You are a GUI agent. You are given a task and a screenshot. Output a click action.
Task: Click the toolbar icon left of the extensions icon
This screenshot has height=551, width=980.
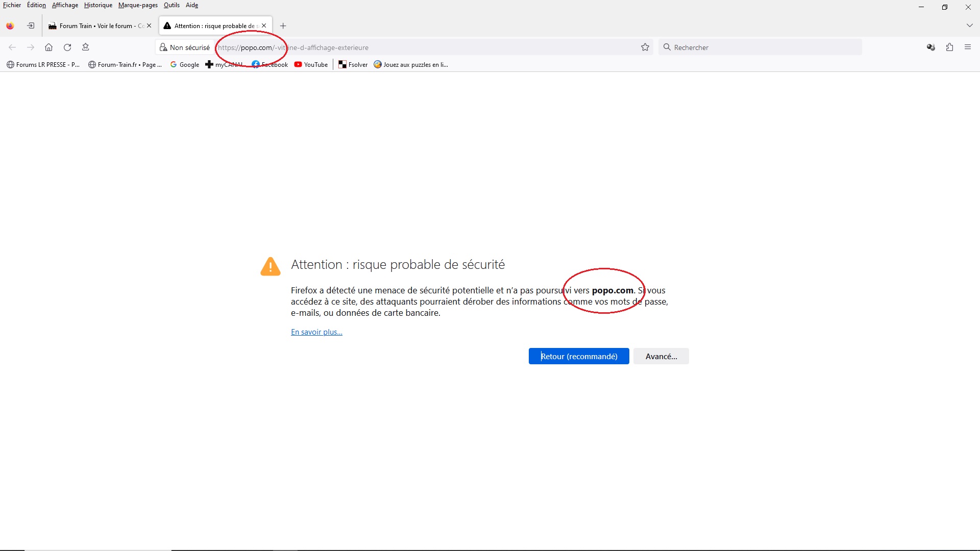931,47
